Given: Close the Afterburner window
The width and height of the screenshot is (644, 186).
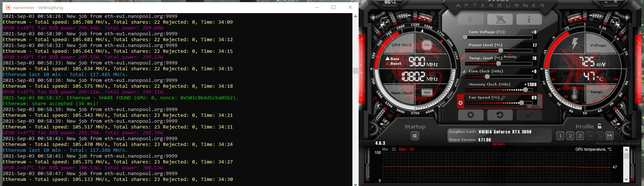Looking at the screenshot, I should click(x=615, y=2).
